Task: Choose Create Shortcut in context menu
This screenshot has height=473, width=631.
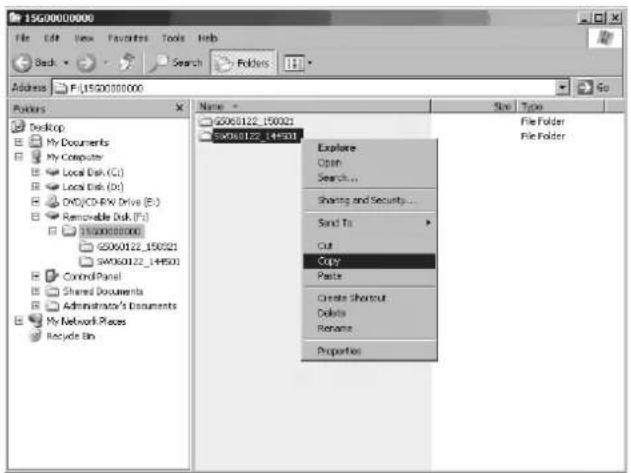Action: [x=369, y=298]
